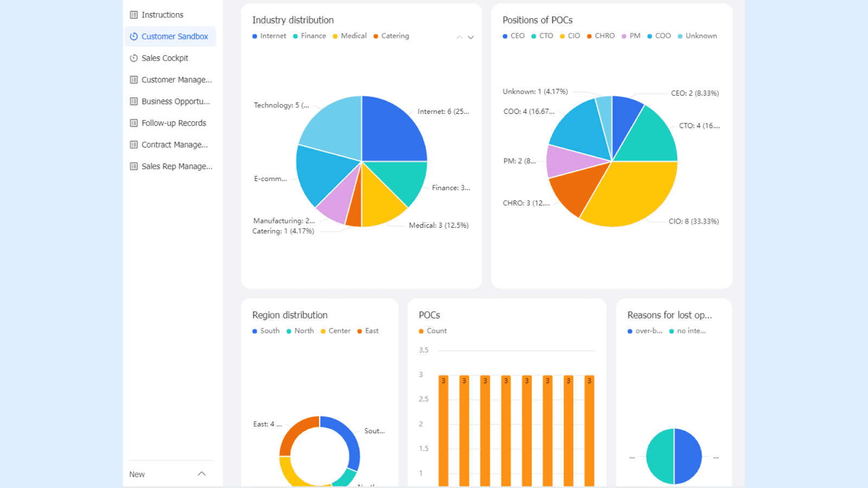868x488 pixels.
Task: Toggle Finance legend item
Action: pyautogui.click(x=309, y=36)
